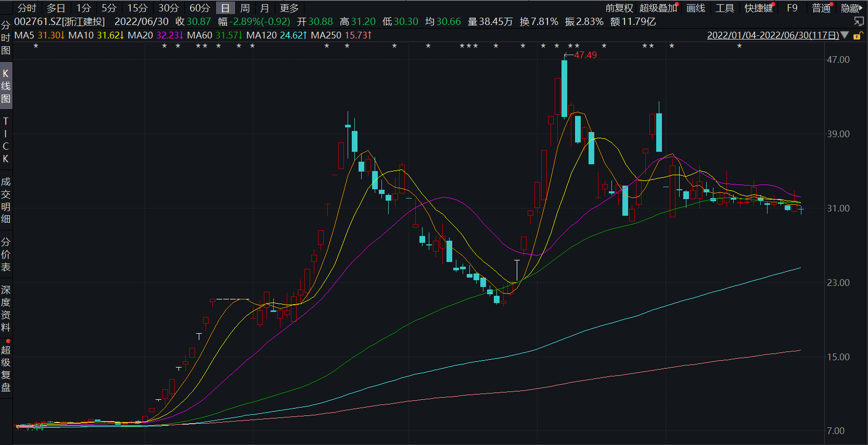Click the date 2022/06/30 in header
868x445 pixels.
[142, 21]
